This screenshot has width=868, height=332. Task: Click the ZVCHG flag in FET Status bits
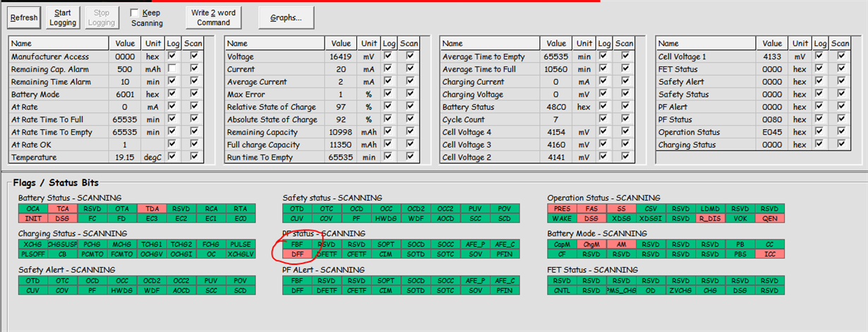click(680, 290)
